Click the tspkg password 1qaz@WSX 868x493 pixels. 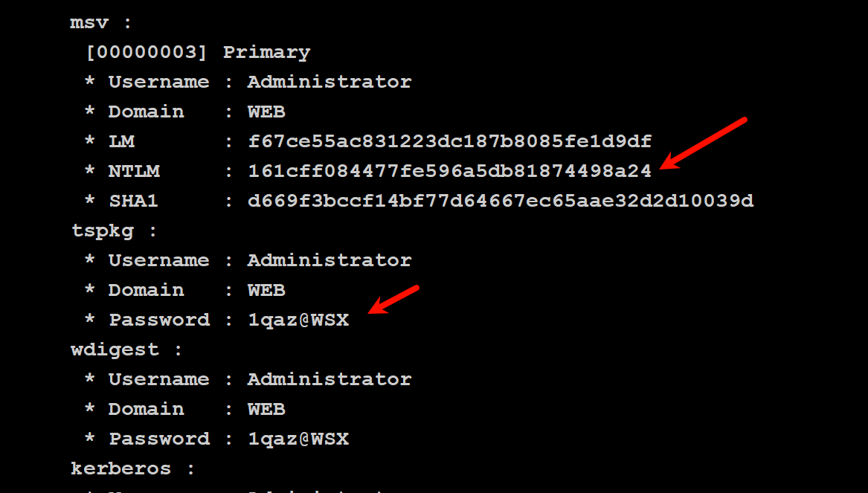click(298, 320)
